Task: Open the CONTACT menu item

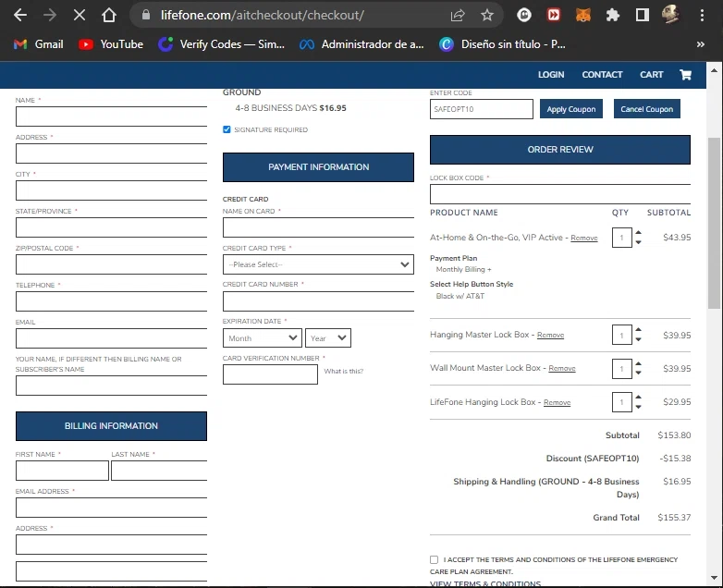Action: point(602,75)
